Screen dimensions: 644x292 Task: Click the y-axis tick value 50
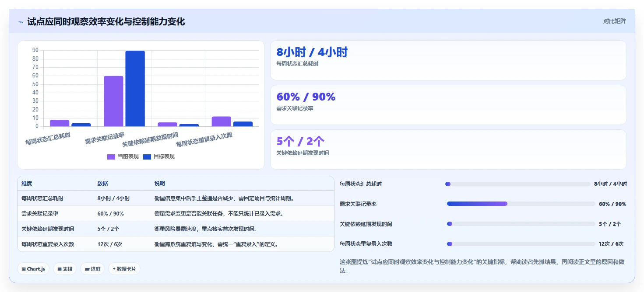[x=35, y=84]
